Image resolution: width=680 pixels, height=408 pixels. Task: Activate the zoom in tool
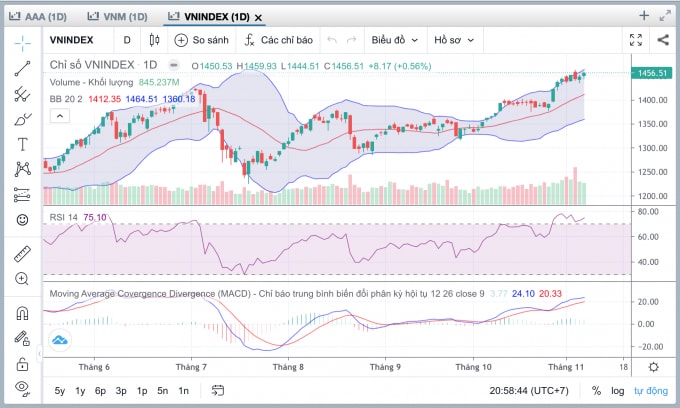tap(23, 278)
